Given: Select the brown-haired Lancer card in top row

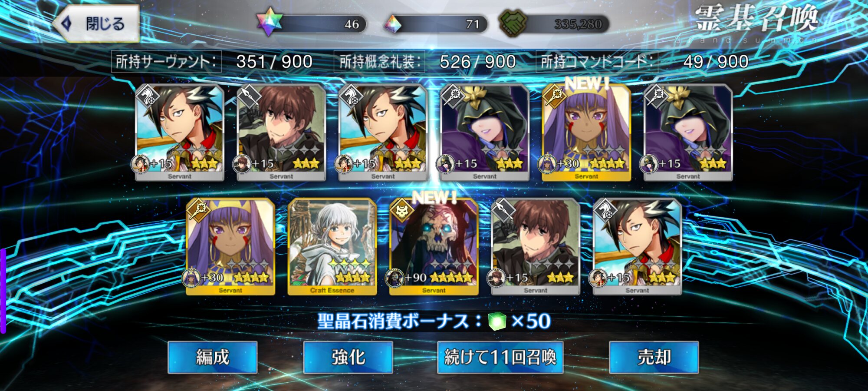Looking at the screenshot, I should 281,133.
